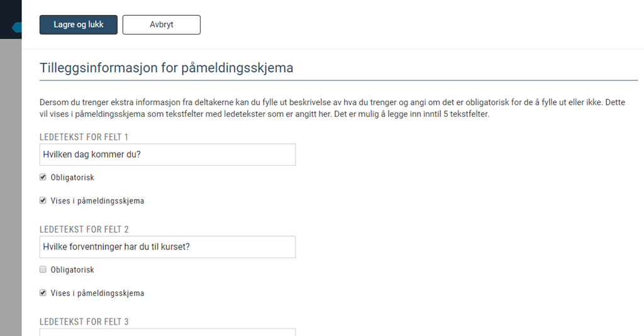Uncheck the Obligatorisk checkbox for felt 1
This screenshot has height=336, width=644.
pyautogui.click(x=43, y=177)
